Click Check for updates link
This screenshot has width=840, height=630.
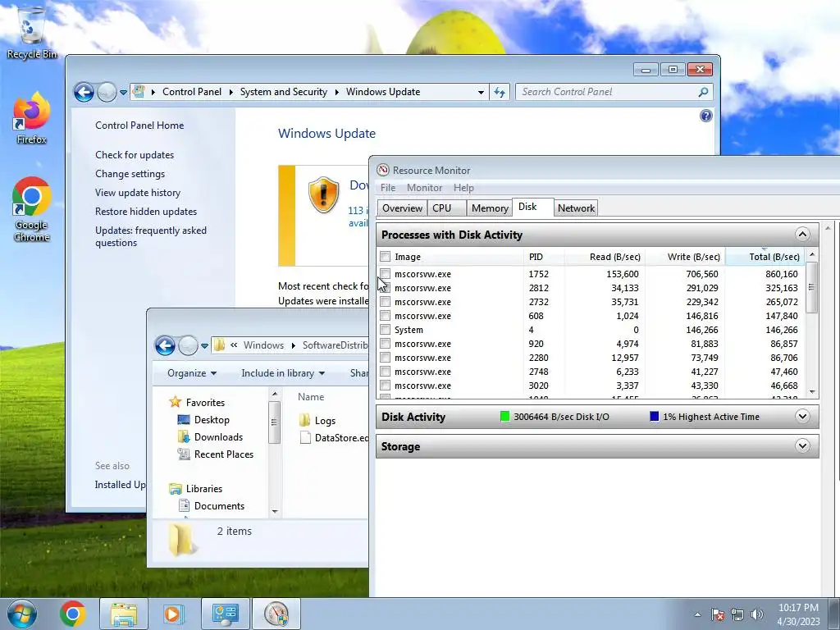(135, 155)
